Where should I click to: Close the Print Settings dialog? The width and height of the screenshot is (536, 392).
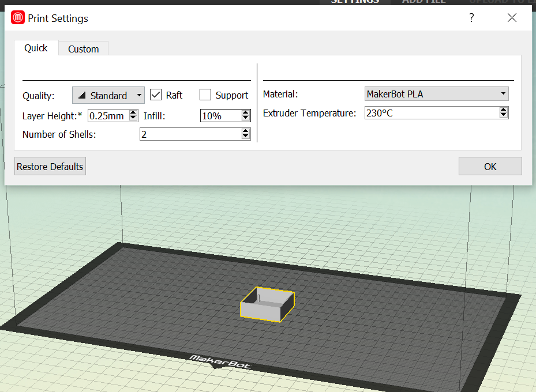coord(512,18)
